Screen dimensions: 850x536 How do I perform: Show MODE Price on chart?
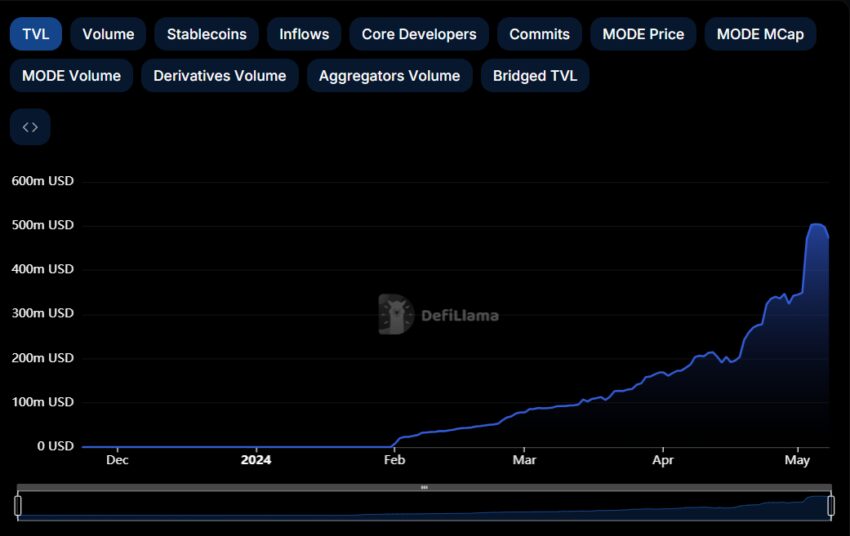click(643, 34)
